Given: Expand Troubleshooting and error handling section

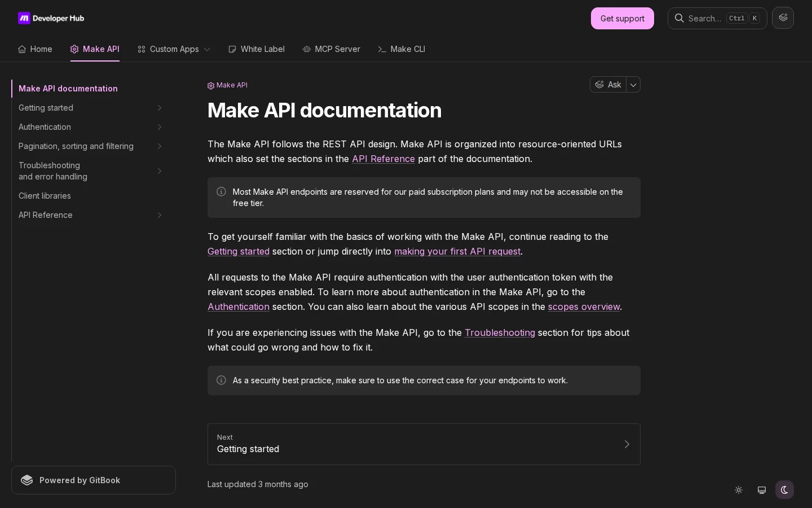Looking at the screenshot, I should (x=160, y=171).
